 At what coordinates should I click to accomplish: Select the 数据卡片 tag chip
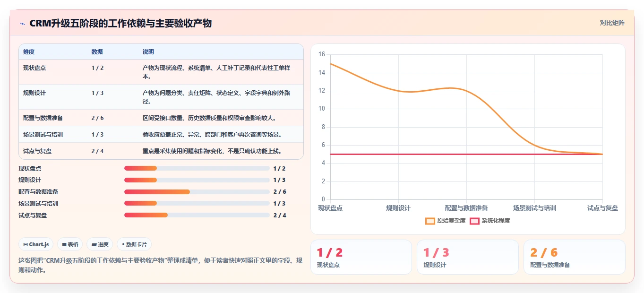point(134,244)
